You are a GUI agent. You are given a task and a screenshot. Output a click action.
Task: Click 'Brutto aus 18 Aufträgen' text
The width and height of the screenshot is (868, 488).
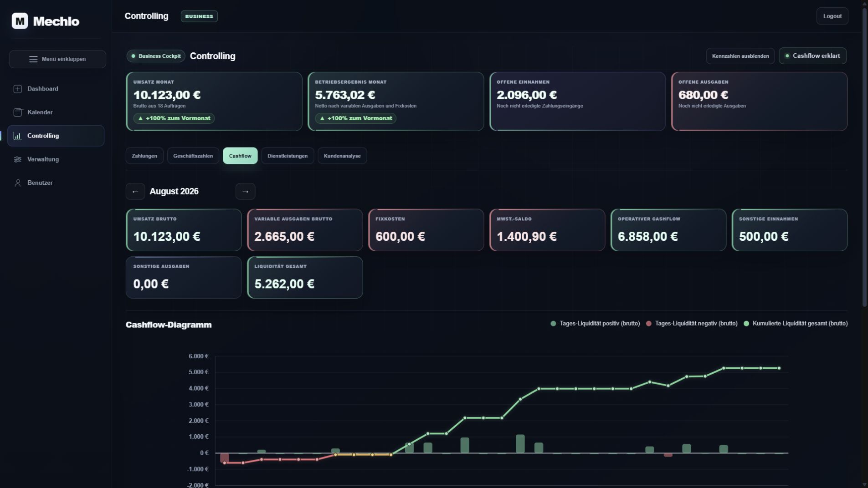159,106
